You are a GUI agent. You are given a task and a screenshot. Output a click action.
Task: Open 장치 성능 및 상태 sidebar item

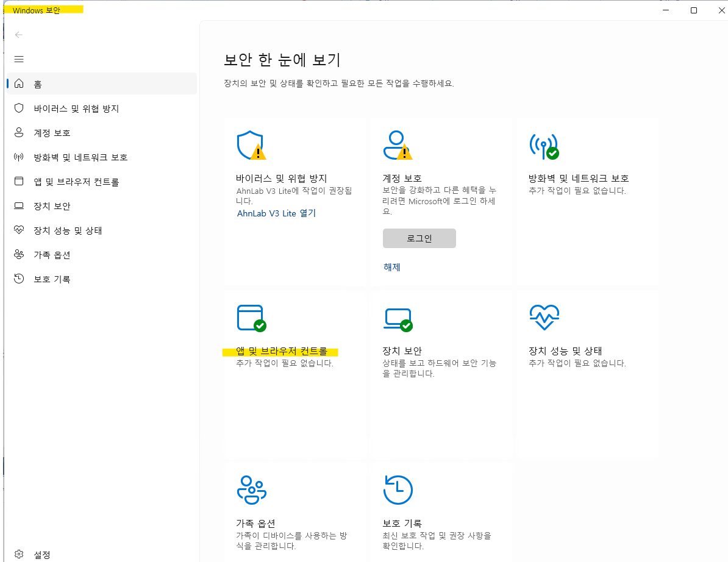68,230
